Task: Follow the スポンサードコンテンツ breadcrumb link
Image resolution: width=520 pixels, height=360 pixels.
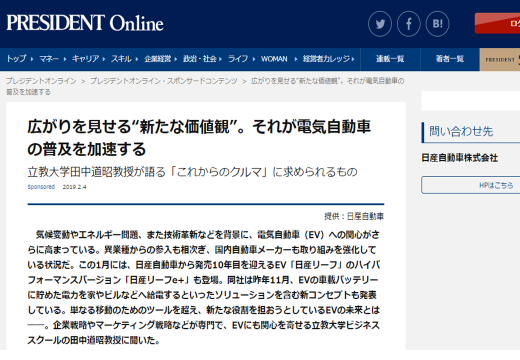Action: [164, 81]
